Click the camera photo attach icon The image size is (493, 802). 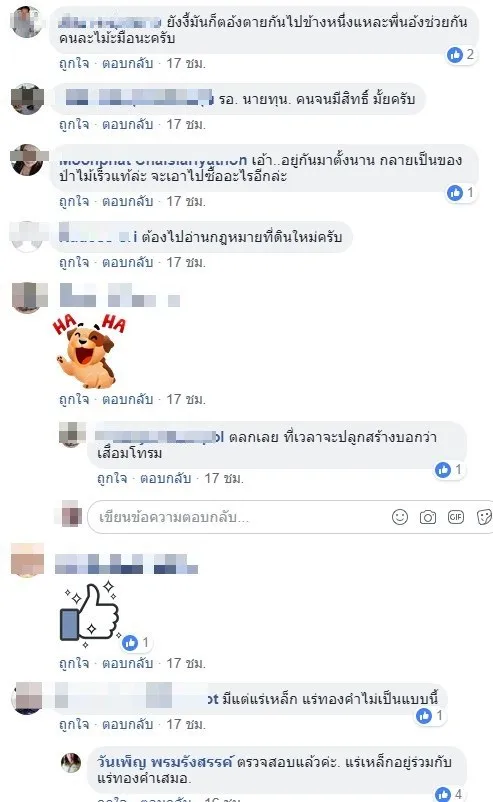click(x=428, y=518)
